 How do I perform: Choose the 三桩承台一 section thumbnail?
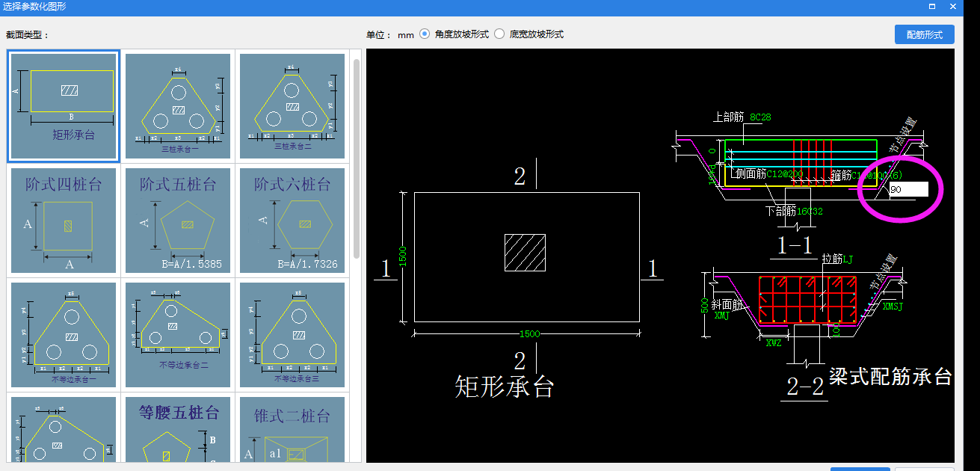tap(178, 105)
